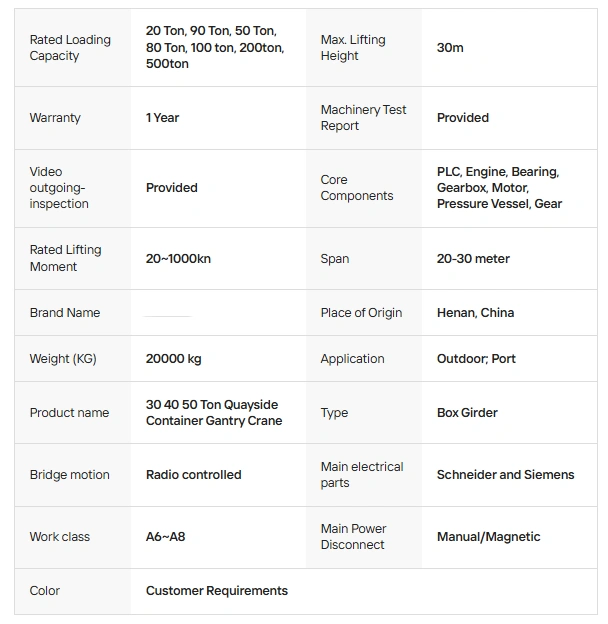
Task: Click the 'Radio controlled' bridge motion value
Action: (x=194, y=475)
